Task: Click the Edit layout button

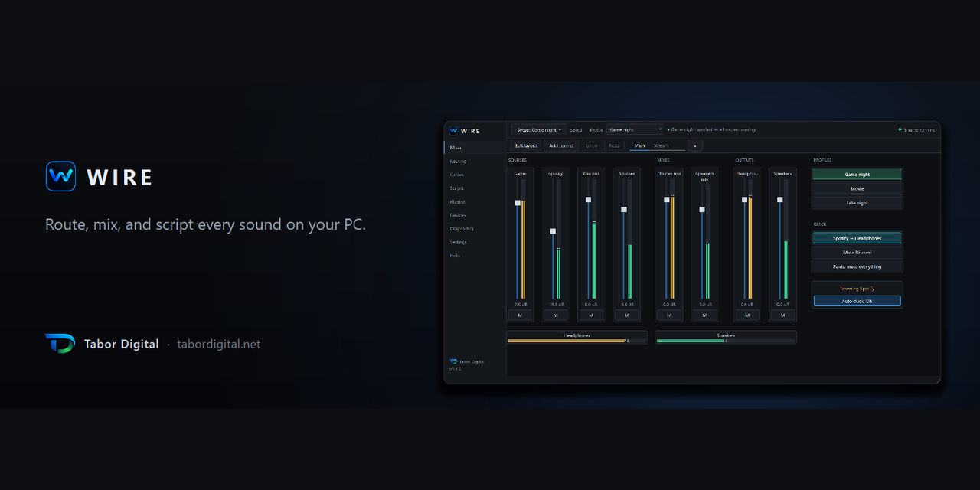Action: point(526,145)
